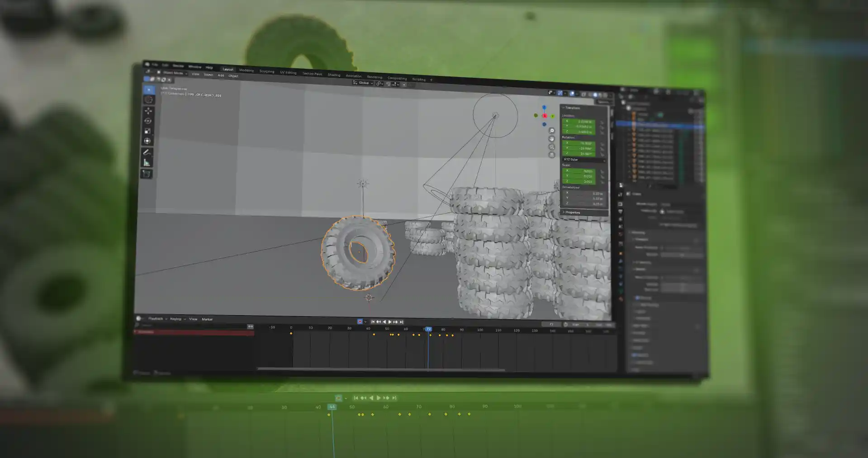
Task: Click the blue Z axis gizmo
Action: click(544, 108)
